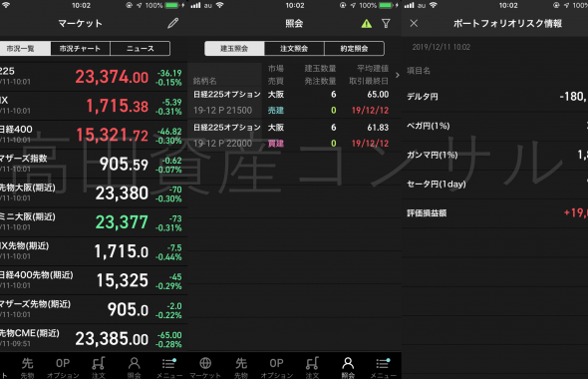Tap the au signal bars in 照会 screen status bar
Image resolution: width=588 pixels, height=379 pixels.
pos(195,5)
